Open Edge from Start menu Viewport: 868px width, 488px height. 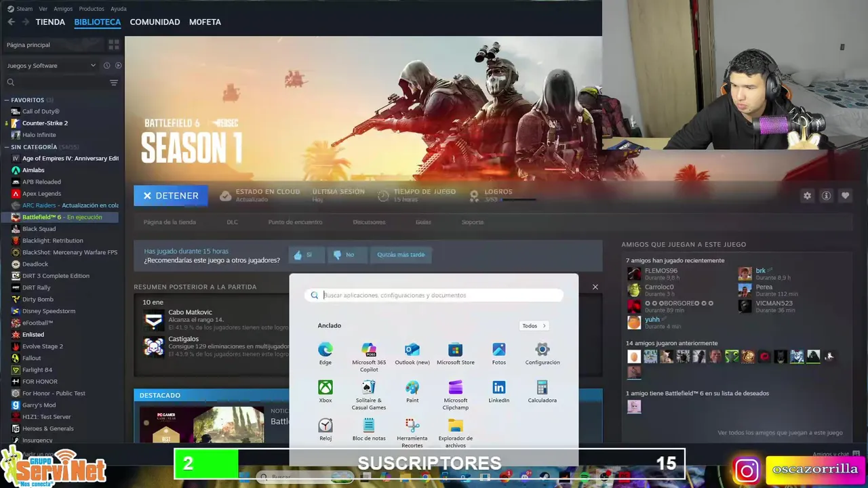tap(325, 354)
